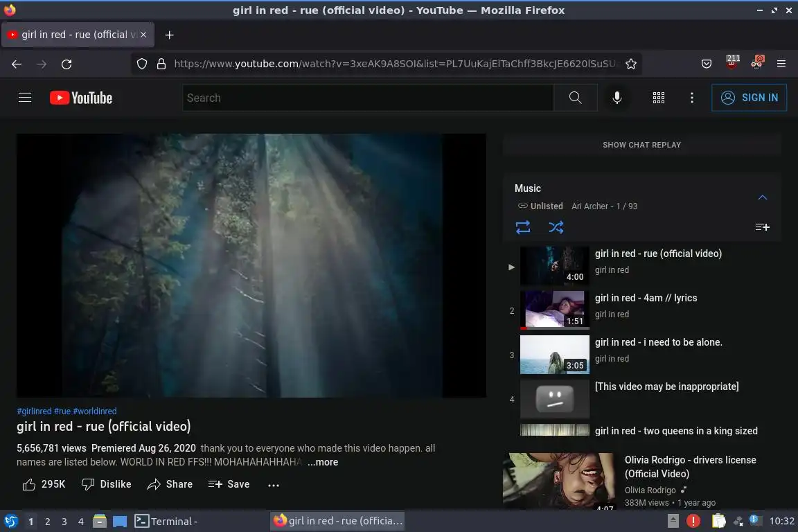
Task: Dislike the video
Action: pos(107,484)
